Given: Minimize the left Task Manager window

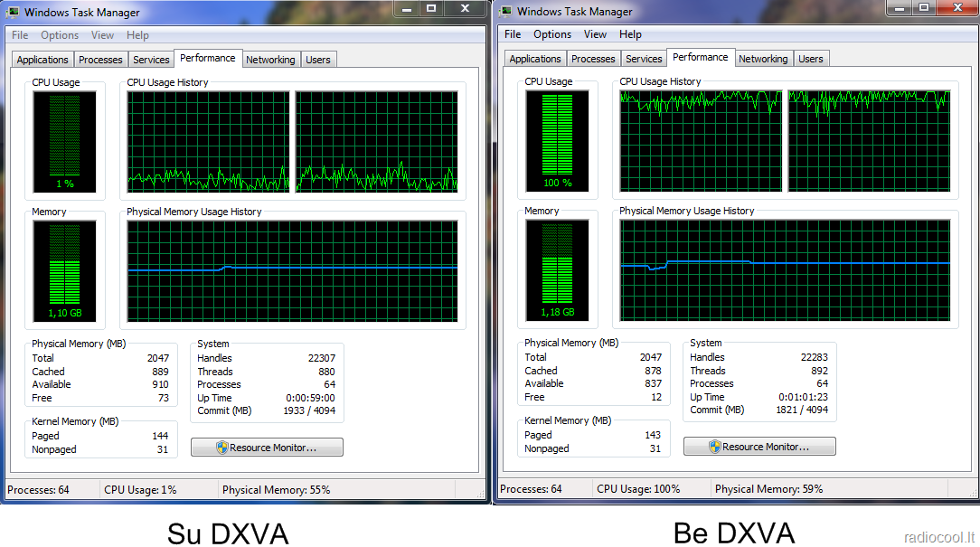Looking at the screenshot, I should (x=406, y=8).
